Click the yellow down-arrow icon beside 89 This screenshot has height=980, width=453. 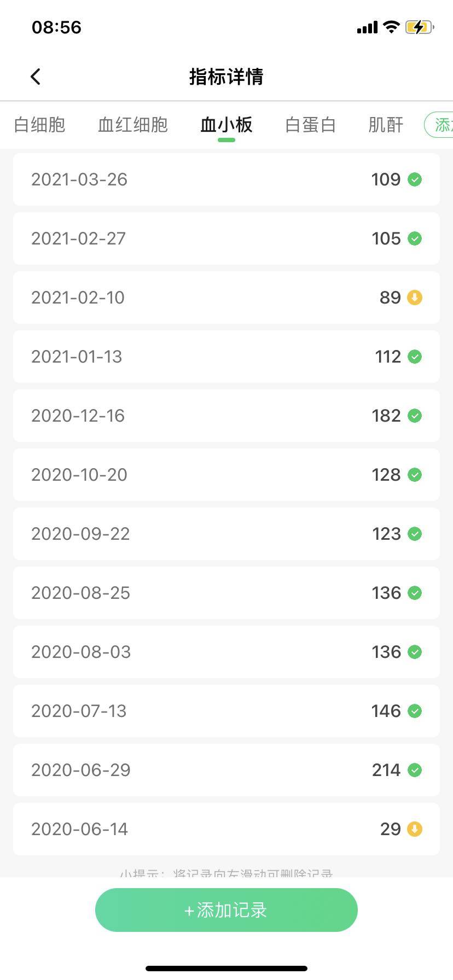coord(415,297)
